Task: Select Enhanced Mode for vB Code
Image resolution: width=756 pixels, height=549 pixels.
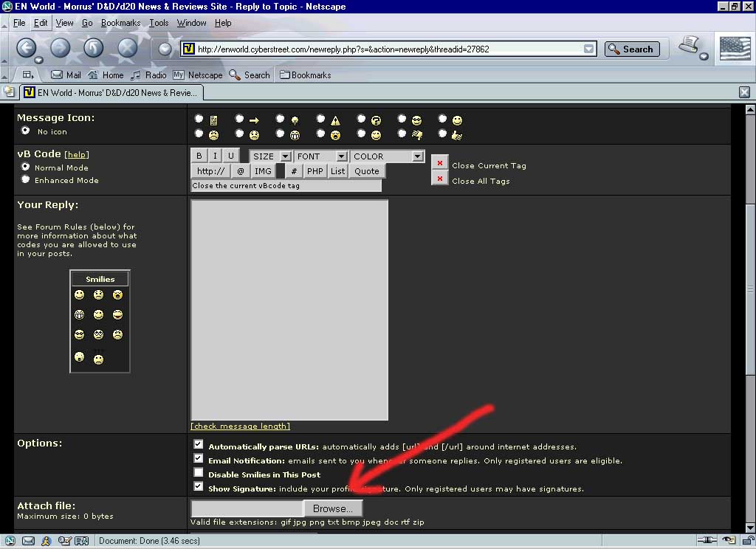Action: pyautogui.click(x=26, y=179)
